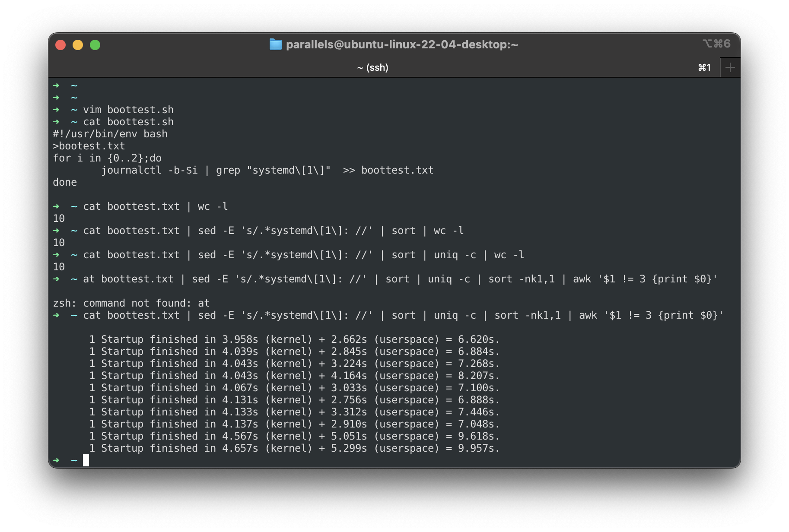This screenshot has height=532, width=789.
Task: Click the "zsh: command not found: at" error line
Action: click(131, 303)
